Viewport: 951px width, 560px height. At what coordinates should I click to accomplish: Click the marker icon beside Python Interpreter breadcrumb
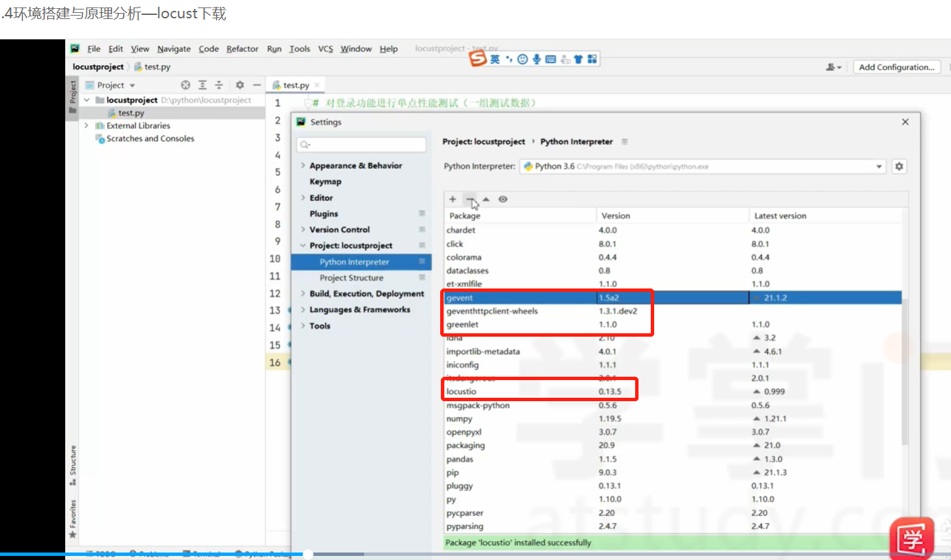(x=625, y=142)
